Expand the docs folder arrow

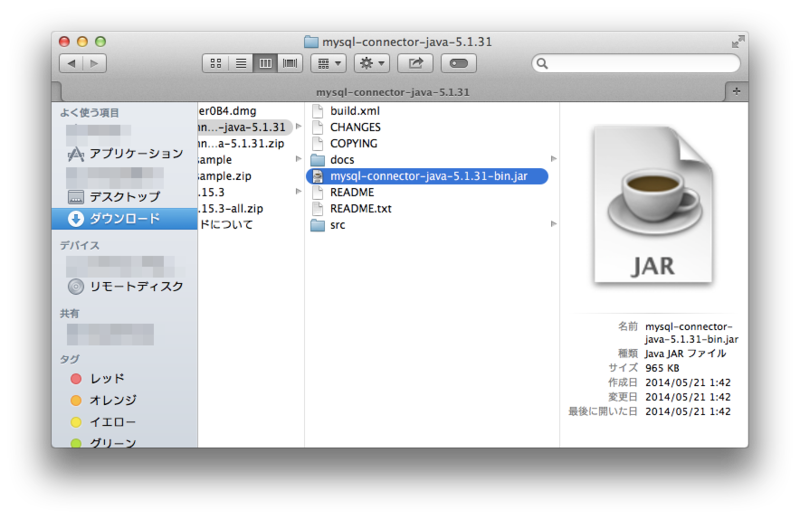(x=554, y=159)
